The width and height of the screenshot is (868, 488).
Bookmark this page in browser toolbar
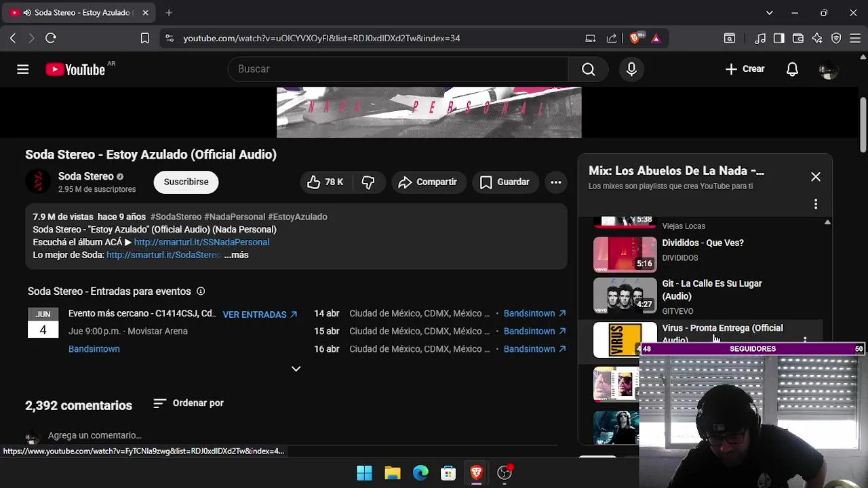(144, 39)
